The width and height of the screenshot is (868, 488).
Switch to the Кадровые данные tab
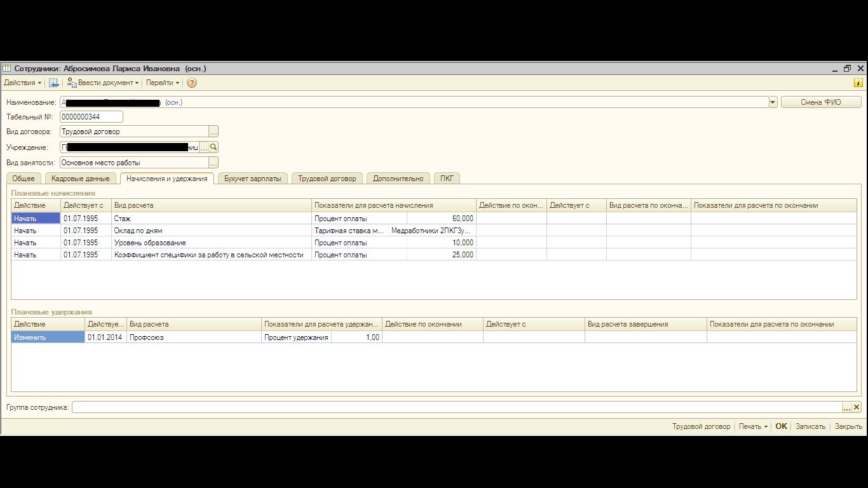click(81, 179)
